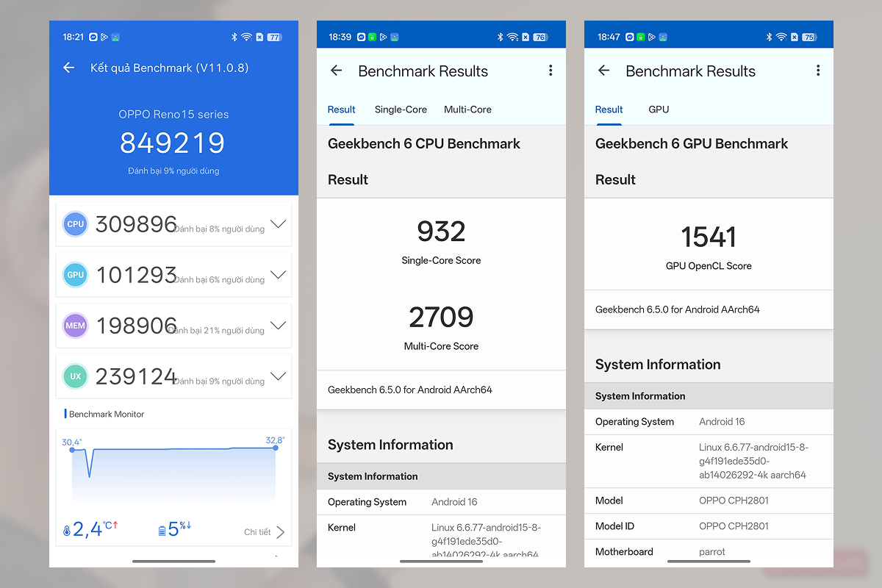Click the back arrow on Geekbench CPU results
The width and height of the screenshot is (882, 588).
click(336, 71)
